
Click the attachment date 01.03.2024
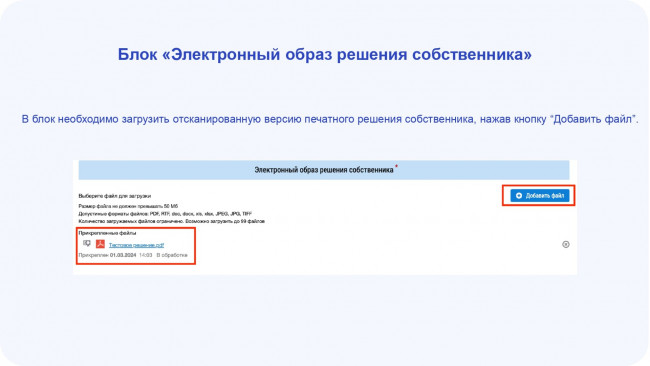click(x=123, y=255)
